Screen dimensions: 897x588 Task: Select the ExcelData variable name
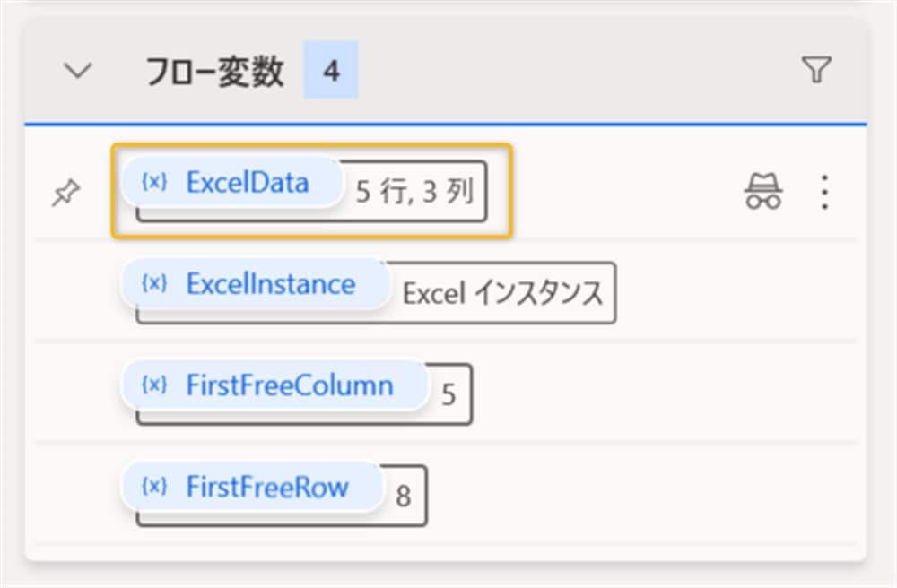[x=247, y=182]
